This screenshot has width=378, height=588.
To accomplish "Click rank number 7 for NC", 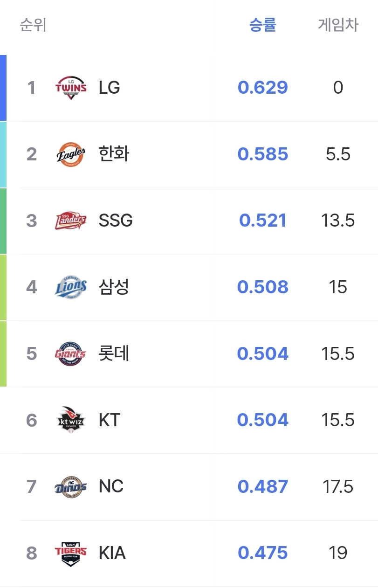I will 31,487.
